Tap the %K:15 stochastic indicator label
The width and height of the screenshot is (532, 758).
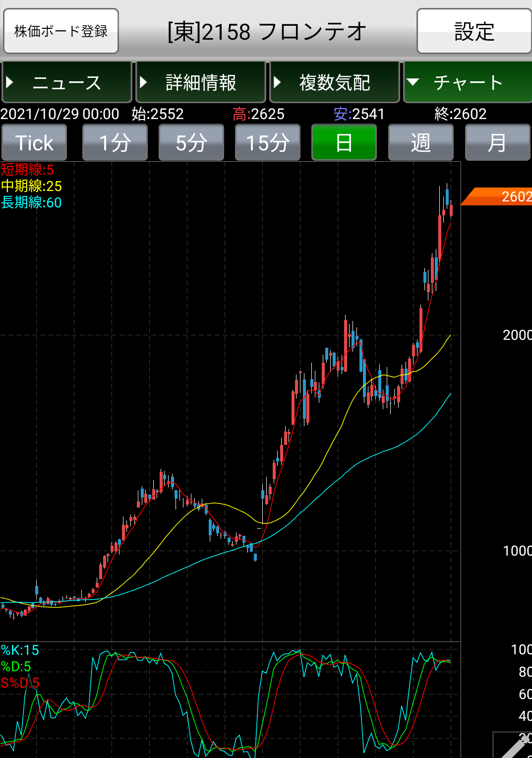click(20, 650)
